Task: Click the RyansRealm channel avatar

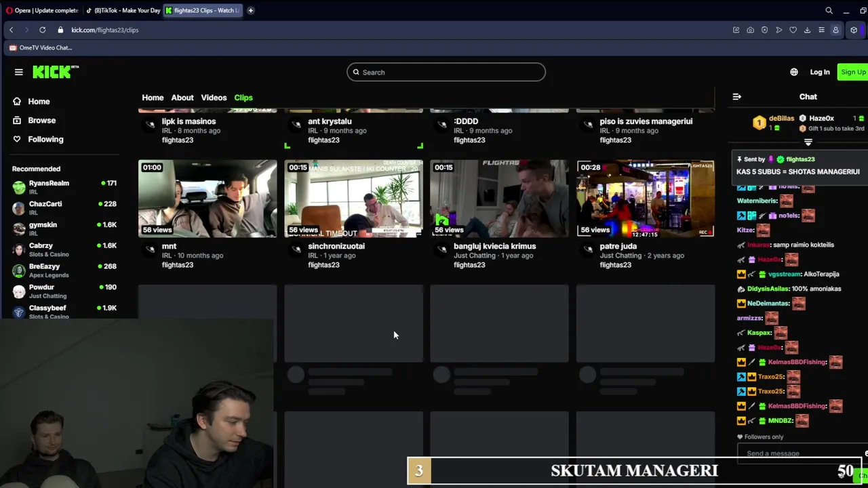Action: [x=18, y=187]
